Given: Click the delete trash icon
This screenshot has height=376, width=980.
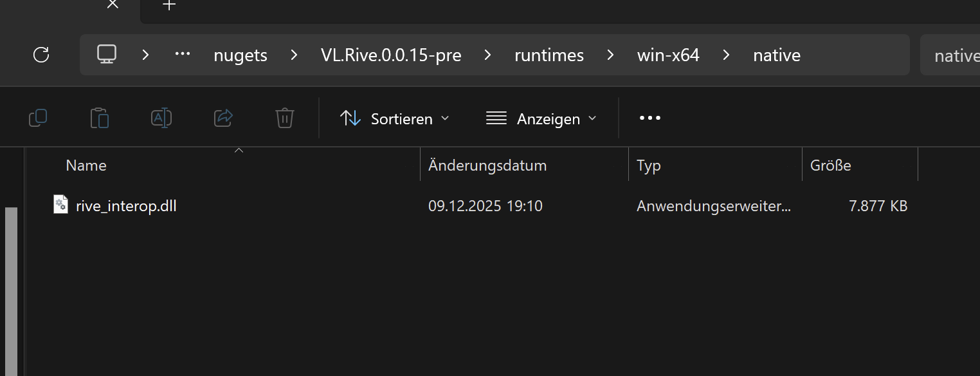Looking at the screenshot, I should [285, 118].
